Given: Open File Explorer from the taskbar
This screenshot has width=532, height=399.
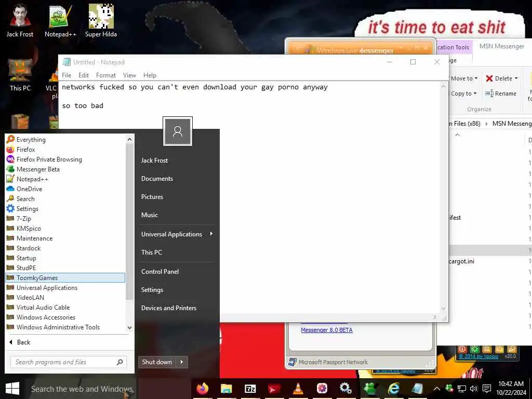Looking at the screenshot, I should (227, 389).
